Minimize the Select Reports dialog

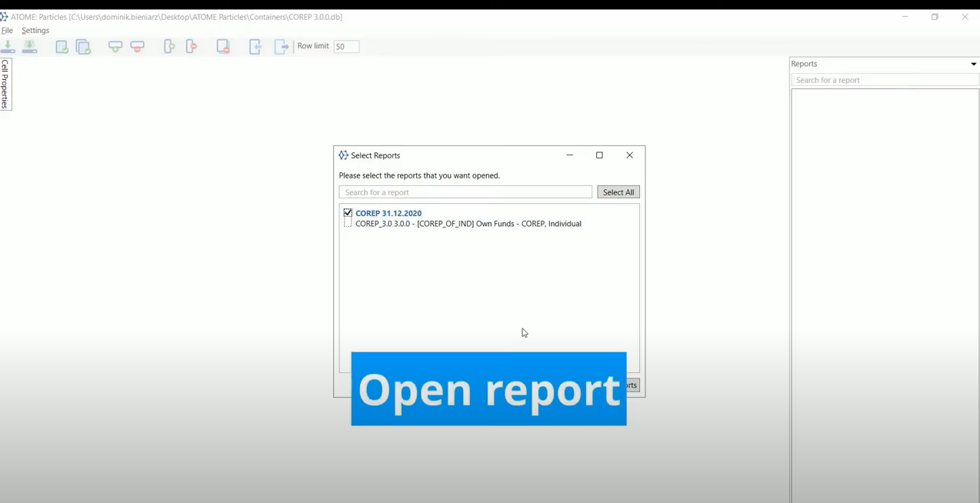(x=570, y=155)
